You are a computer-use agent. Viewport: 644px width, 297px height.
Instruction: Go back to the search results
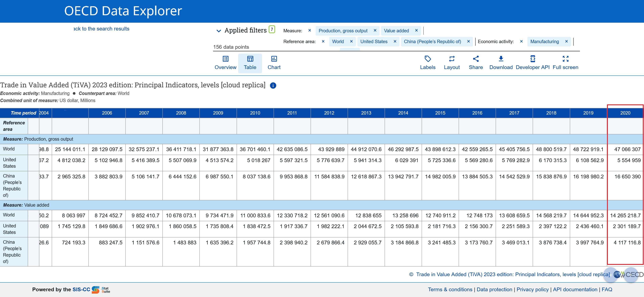(102, 29)
